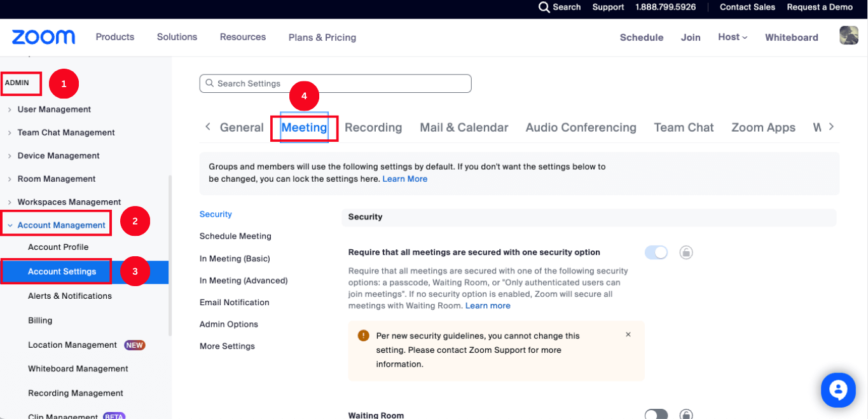
Task: Open the user profile avatar
Action: 849,36
